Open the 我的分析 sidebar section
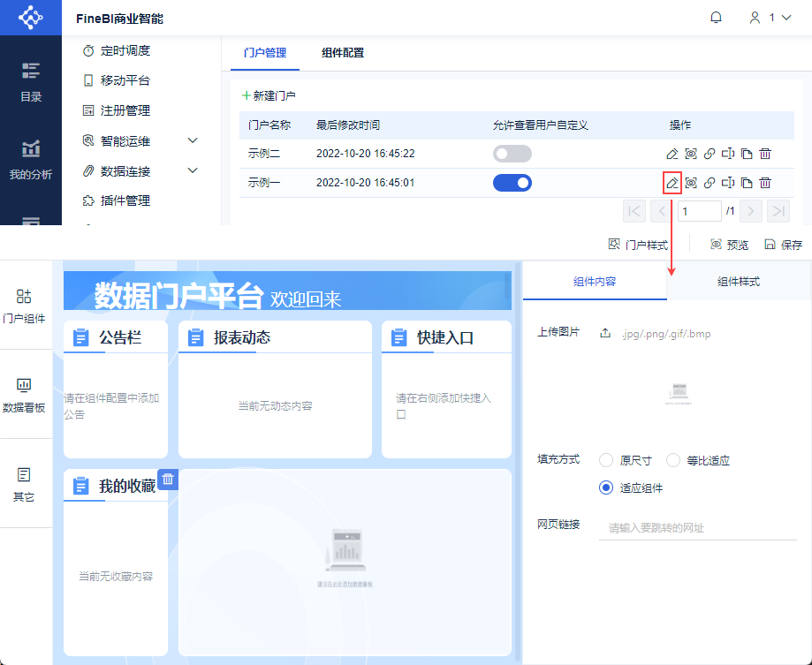812x665 pixels. pyautogui.click(x=31, y=160)
